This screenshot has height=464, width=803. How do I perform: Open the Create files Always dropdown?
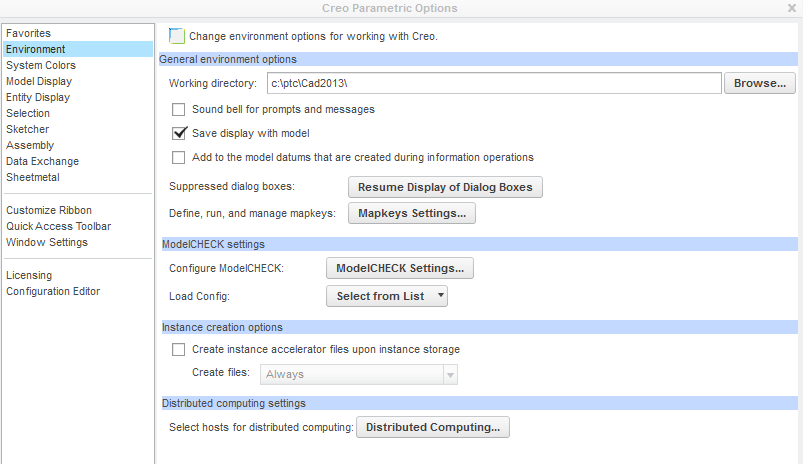358,374
